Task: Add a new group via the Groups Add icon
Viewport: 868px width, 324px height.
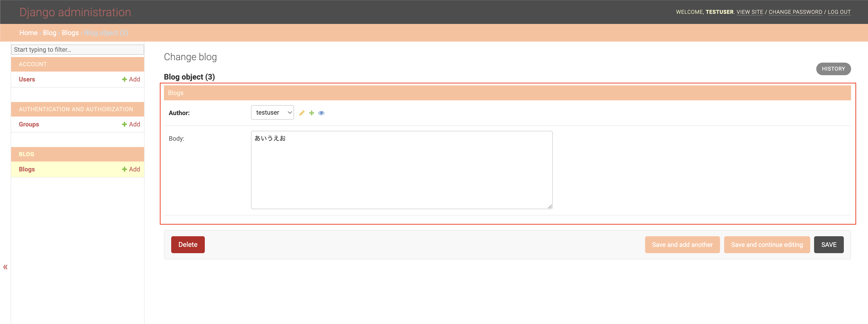Action: pyautogui.click(x=131, y=124)
